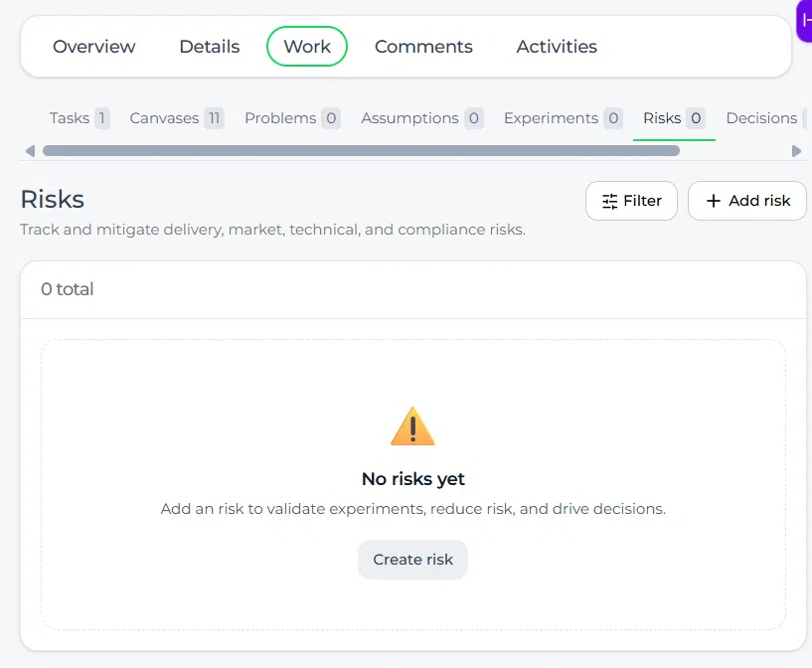Open the Filter options for risks

coord(631,201)
